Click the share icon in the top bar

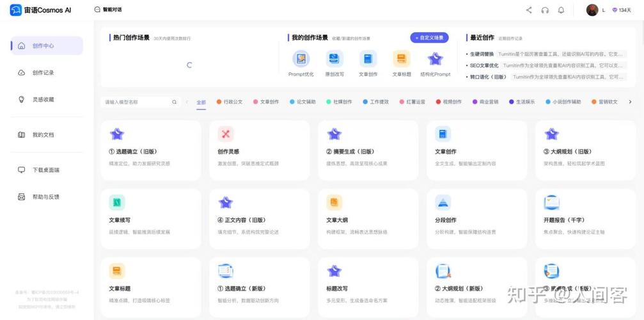(529, 10)
